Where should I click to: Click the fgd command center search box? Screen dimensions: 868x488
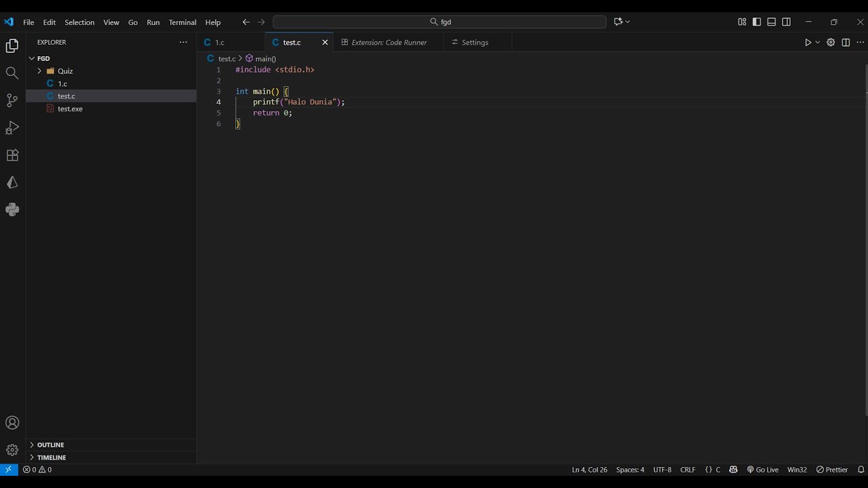pos(439,22)
